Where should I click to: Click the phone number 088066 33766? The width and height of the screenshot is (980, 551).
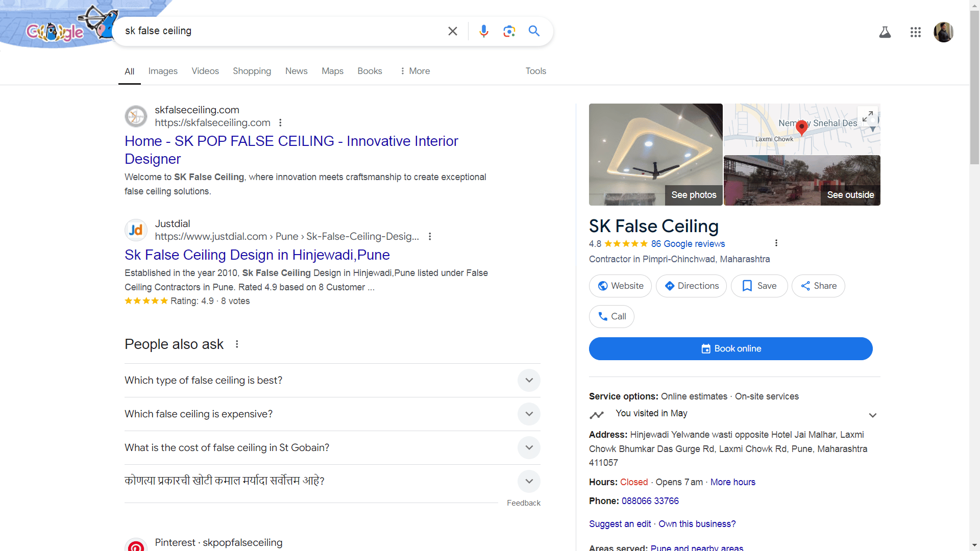[x=650, y=501]
